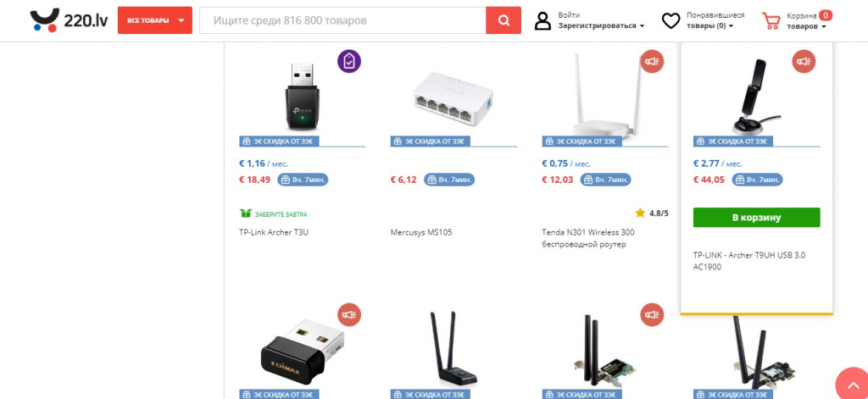Expand Зарегистрироваться account dropdown

tap(601, 26)
